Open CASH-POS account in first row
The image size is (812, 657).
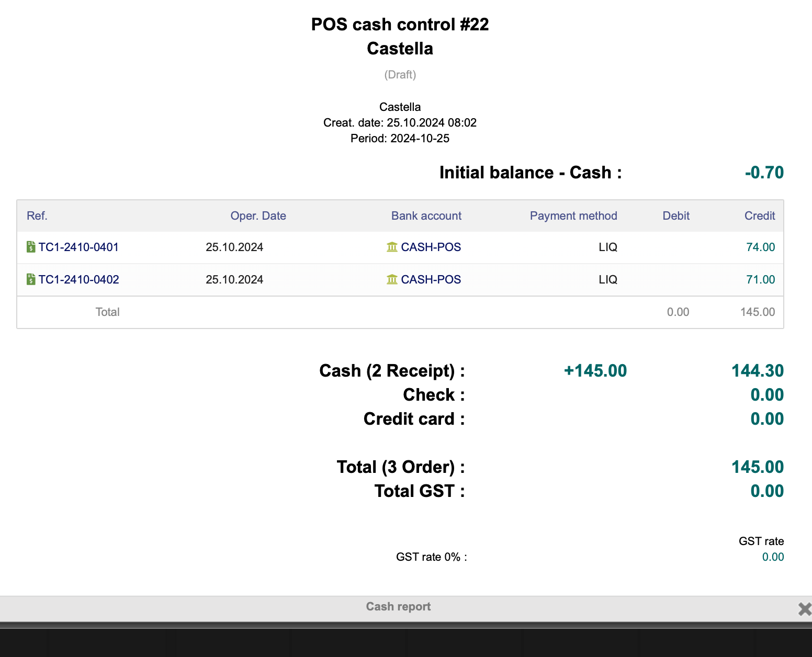pos(431,247)
